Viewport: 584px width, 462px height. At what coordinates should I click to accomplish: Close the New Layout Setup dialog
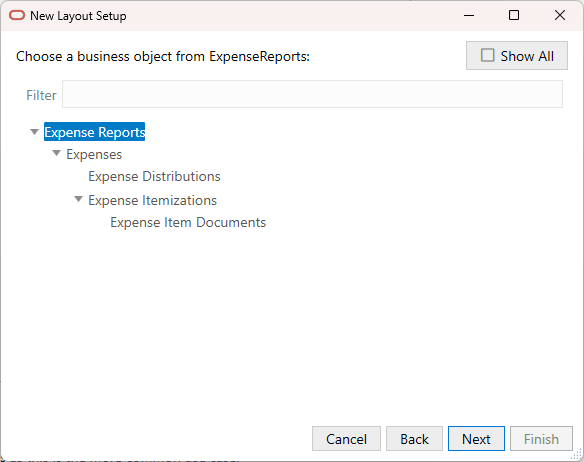[x=560, y=15]
